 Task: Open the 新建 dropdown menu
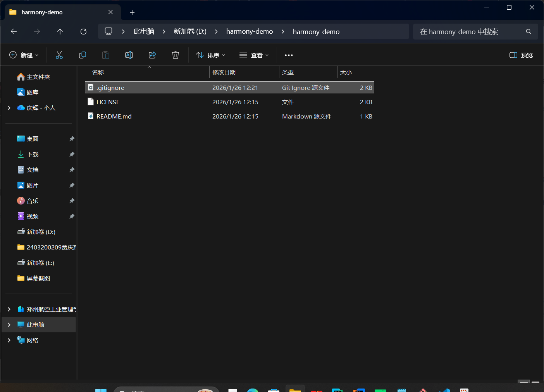click(x=24, y=55)
